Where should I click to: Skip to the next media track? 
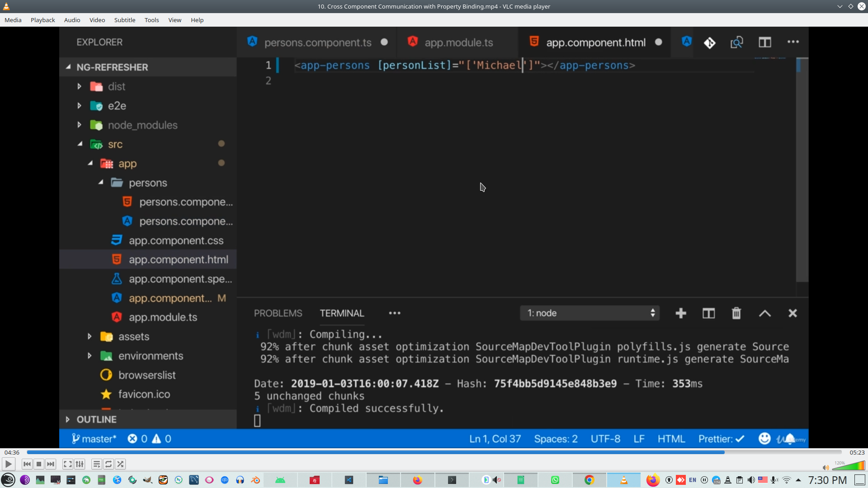(x=51, y=464)
